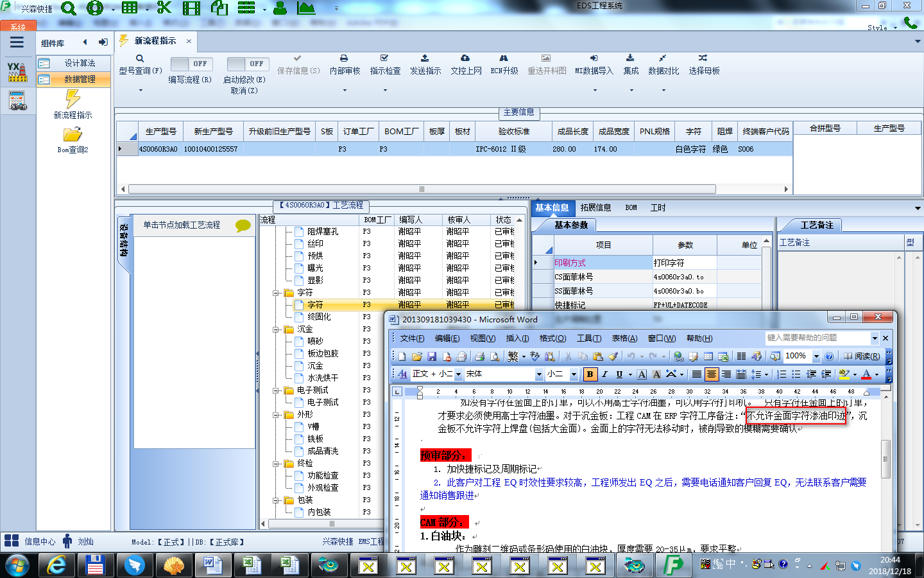
Task: Open the 格式(O) menu in Word
Action: 552,338
